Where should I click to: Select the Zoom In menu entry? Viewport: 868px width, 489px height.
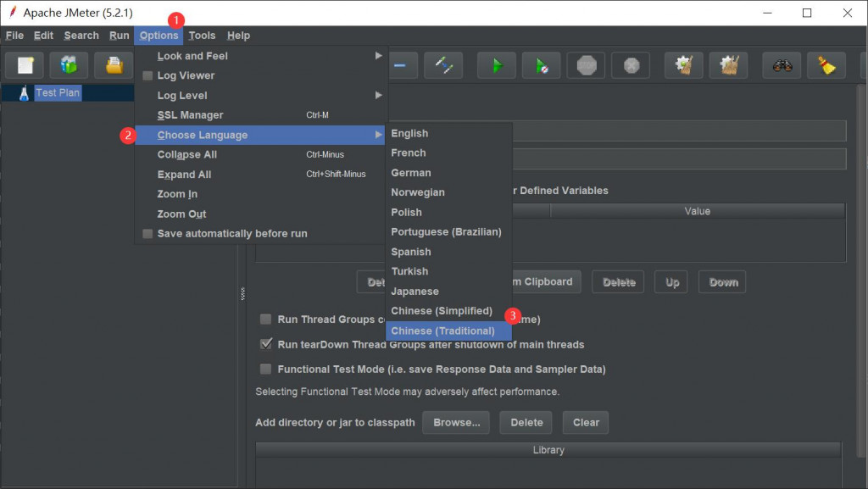tap(260, 194)
